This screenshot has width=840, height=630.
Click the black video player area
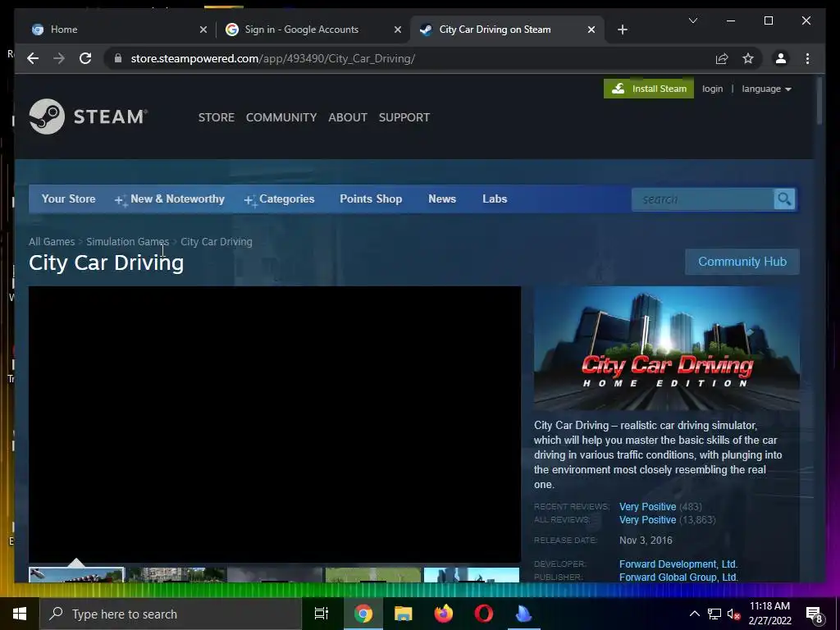(x=275, y=424)
